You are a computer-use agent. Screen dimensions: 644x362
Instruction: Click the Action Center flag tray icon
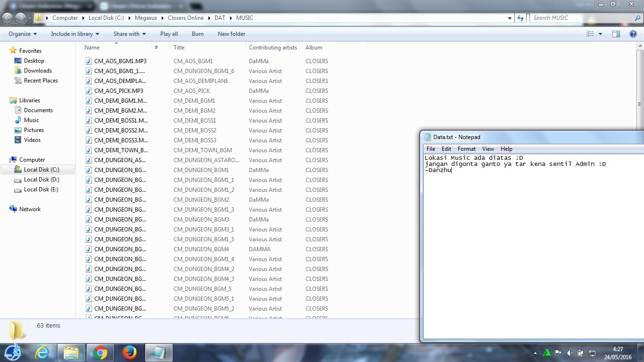click(558, 353)
